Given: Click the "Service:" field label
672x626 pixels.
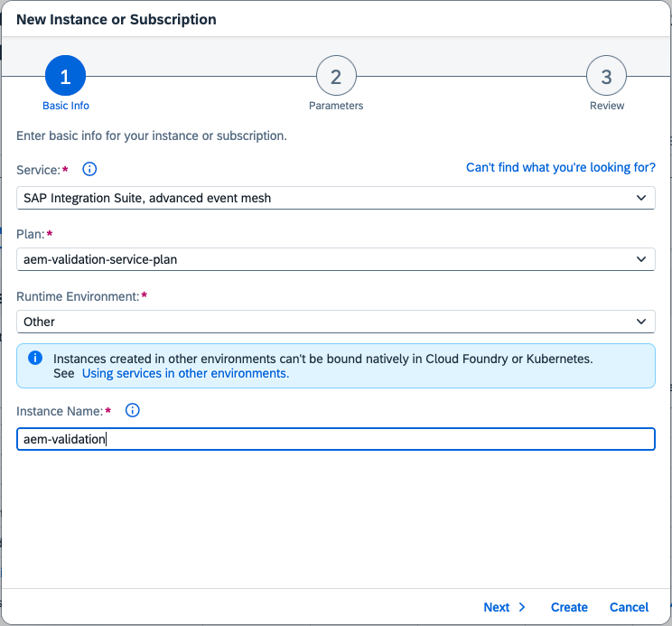Looking at the screenshot, I should pos(38,170).
